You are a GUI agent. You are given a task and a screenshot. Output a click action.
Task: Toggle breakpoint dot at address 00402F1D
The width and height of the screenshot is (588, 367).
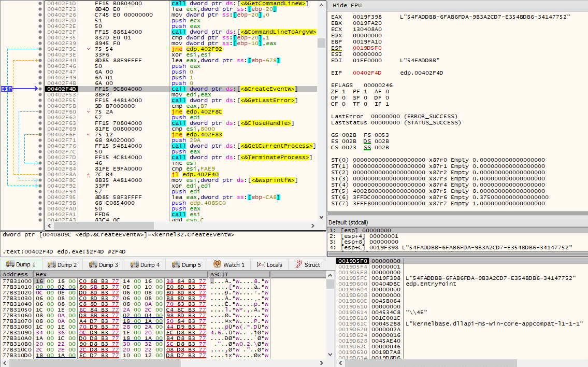pyautogui.click(x=40, y=4)
